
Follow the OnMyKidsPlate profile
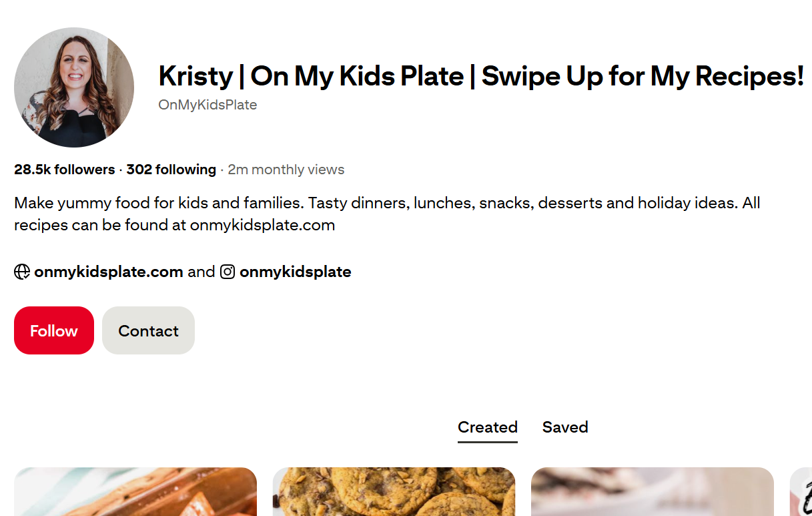[x=54, y=330]
